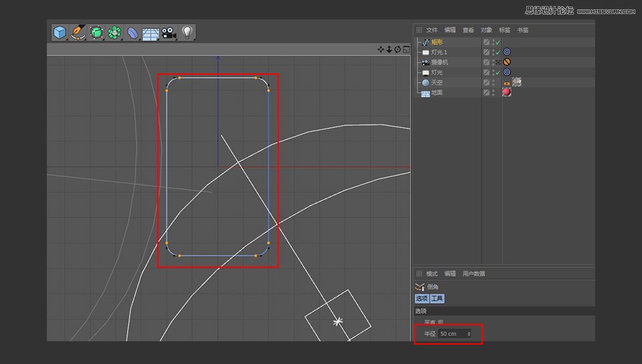Switch to the 工具 tab
This screenshot has height=364, width=642.
tap(437, 299)
